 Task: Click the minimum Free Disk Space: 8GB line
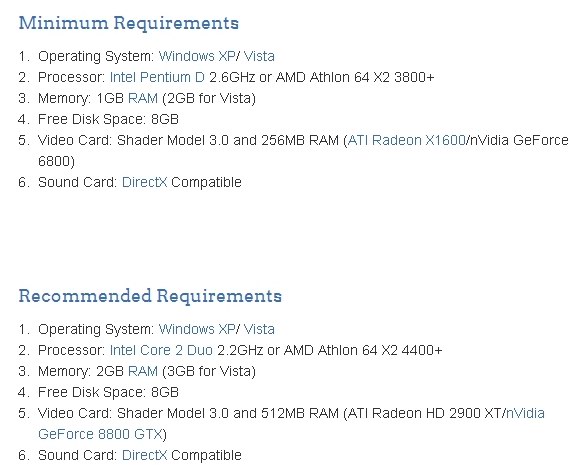pos(108,119)
